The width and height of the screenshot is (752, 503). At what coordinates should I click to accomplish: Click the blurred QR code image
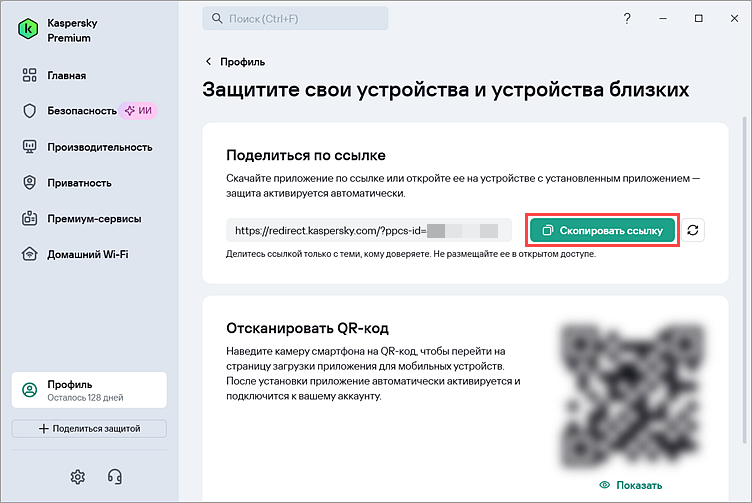click(x=631, y=397)
